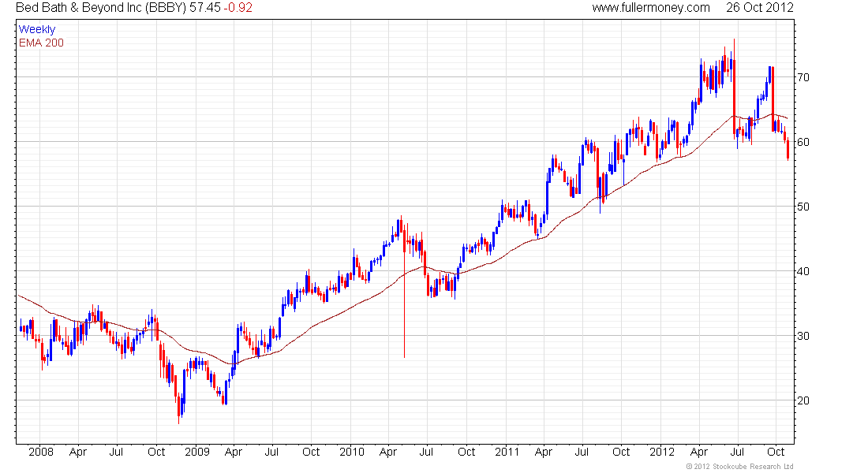Click the 2008 year label on time axis
Screen dimensions: 868x473
(x=41, y=452)
